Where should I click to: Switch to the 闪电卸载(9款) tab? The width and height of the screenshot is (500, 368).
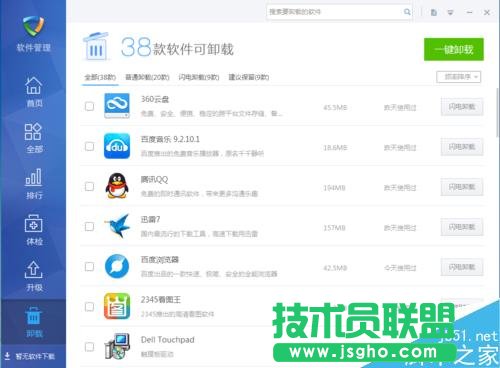pos(199,77)
